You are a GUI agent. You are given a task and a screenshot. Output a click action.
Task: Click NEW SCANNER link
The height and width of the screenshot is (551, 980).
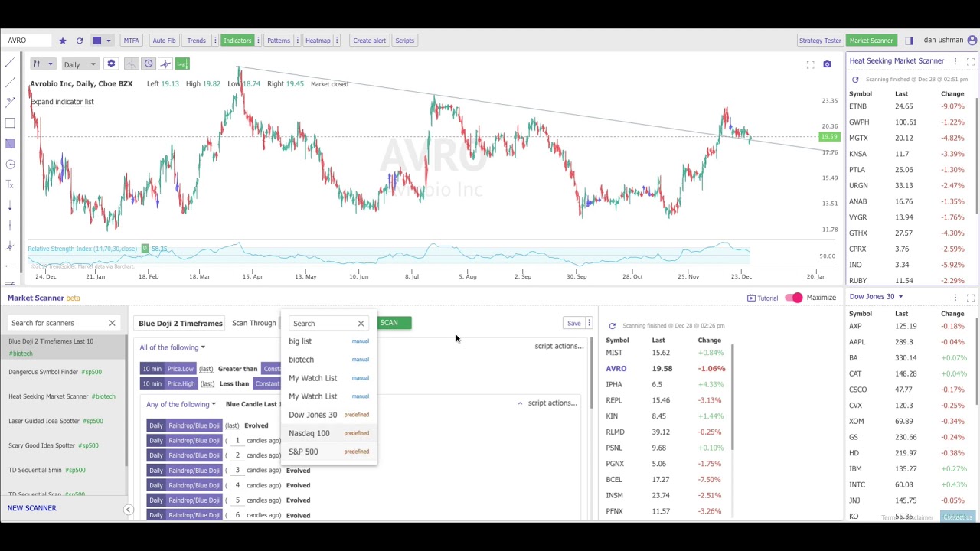[32, 508]
